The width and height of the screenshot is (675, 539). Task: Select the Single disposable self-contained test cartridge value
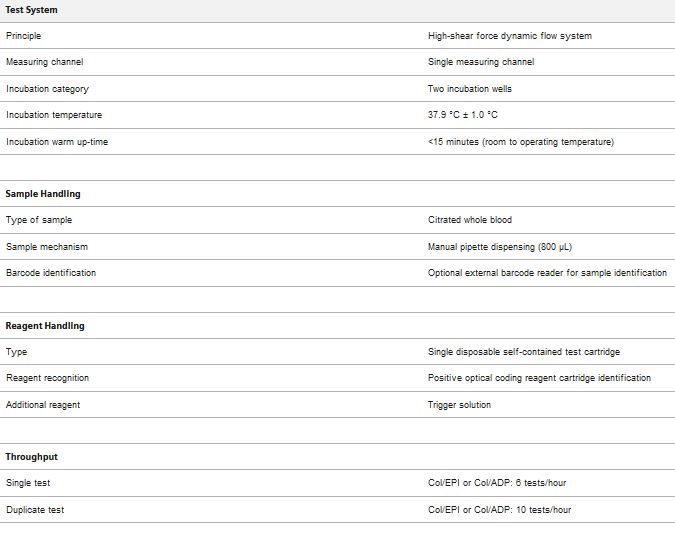pyautogui.click(x=523, y=352)
